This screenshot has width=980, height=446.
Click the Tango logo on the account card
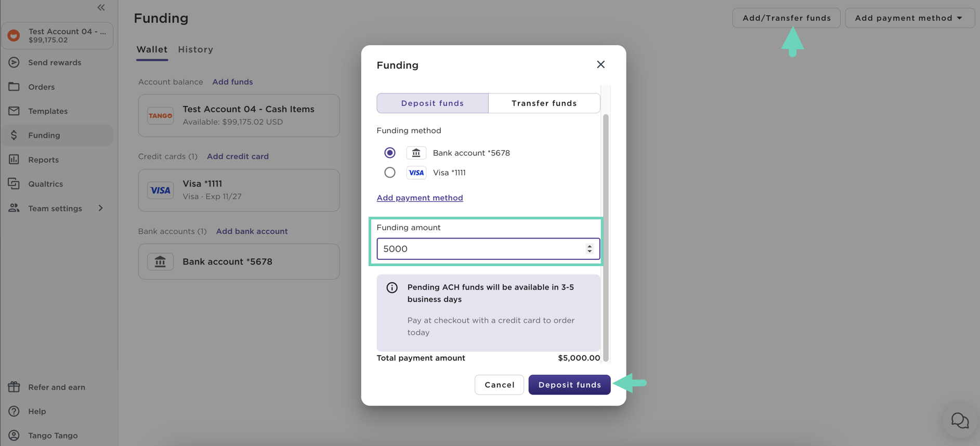point(160,115)
